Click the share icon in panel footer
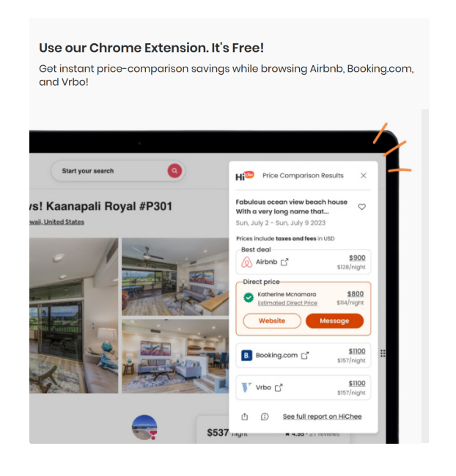This screenshot has height=476, width=456. 245,417
